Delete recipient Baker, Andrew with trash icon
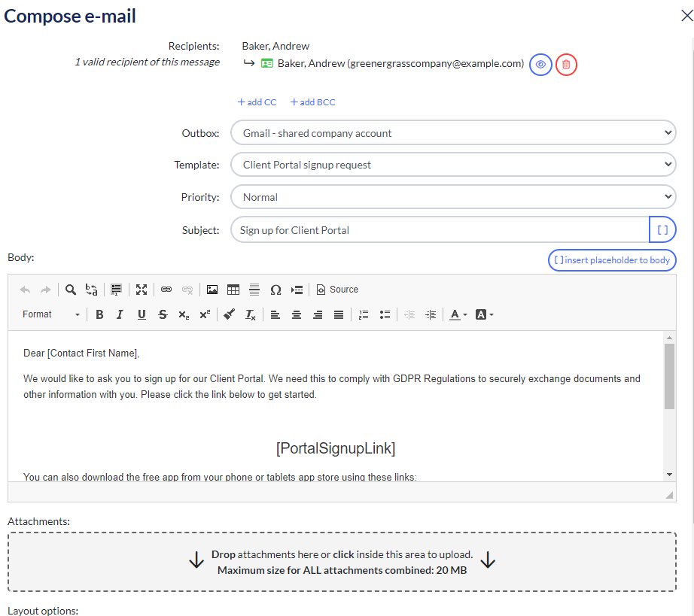Screen dimensions: 694x616 566,65
